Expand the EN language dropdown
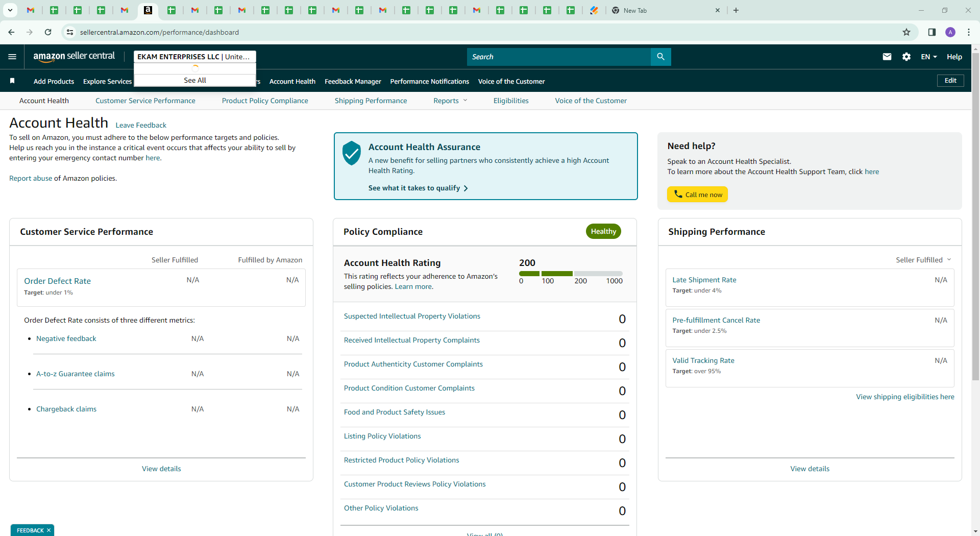The height and width of the screenshot is (536, 980). click(x=929, y=57)
